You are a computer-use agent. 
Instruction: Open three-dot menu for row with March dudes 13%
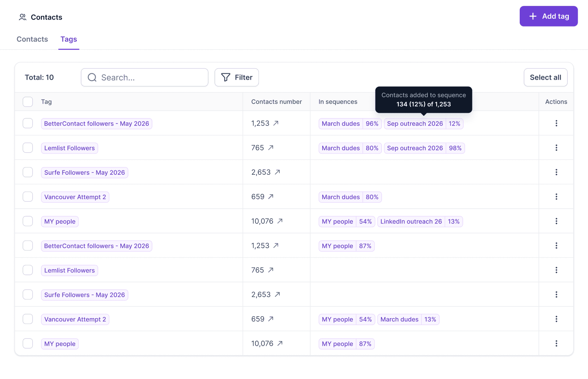556,319
